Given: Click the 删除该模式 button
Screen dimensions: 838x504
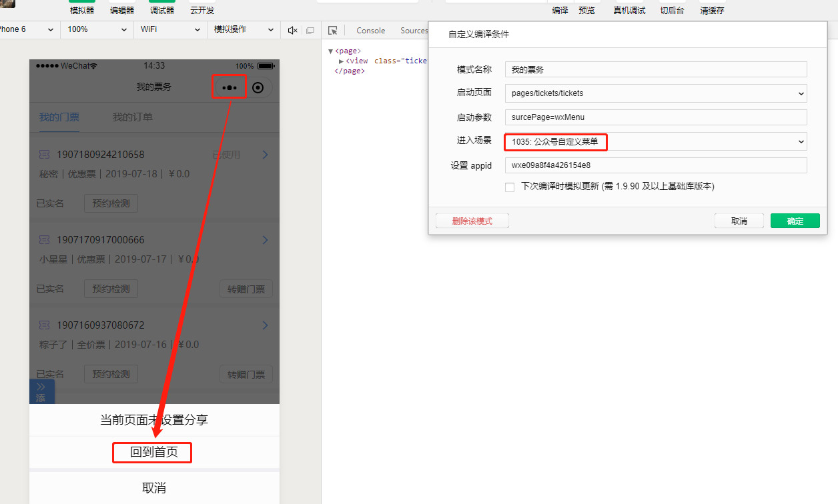Looking at the screenshot, I should [x=472, y=221].
